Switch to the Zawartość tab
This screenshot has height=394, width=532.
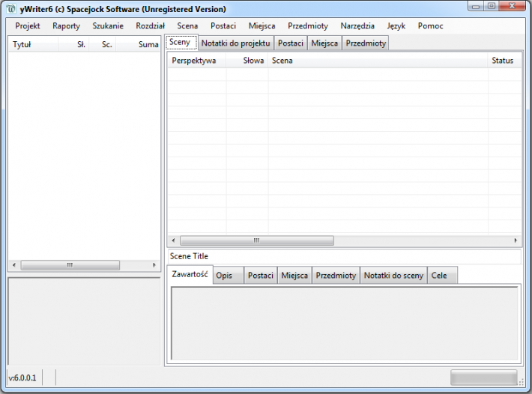[190, 274]
